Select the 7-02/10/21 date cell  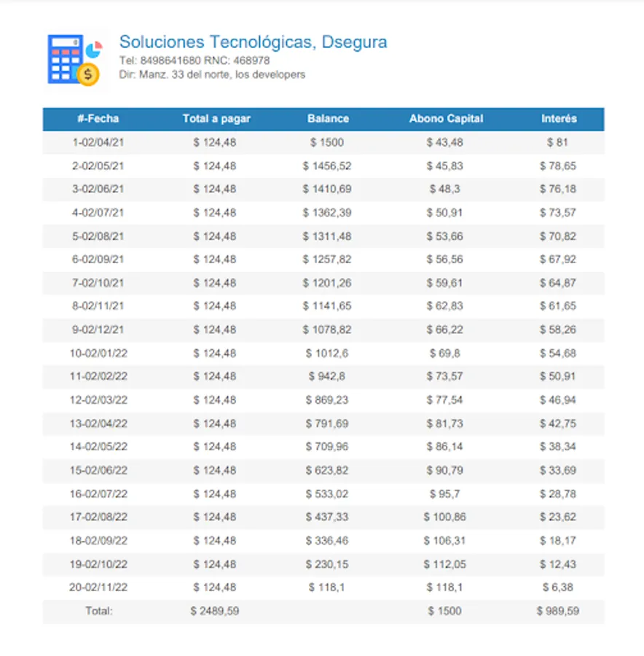[x=98, y=284]
